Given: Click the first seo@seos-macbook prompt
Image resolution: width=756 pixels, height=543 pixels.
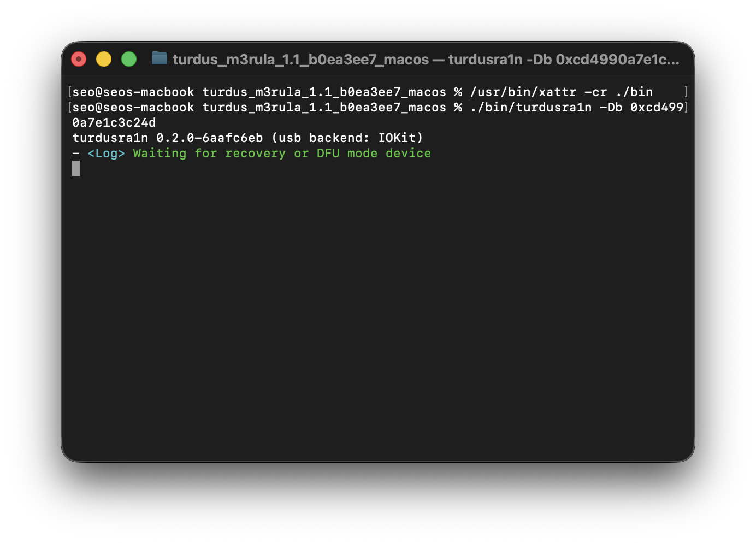Looking at the screenshot, I should [x=133, y=92].
